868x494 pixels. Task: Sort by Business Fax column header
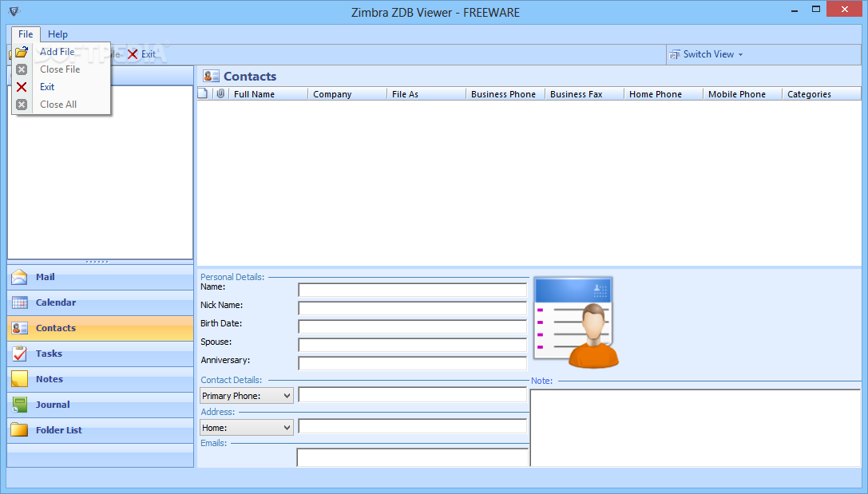[x=585, y=94]
